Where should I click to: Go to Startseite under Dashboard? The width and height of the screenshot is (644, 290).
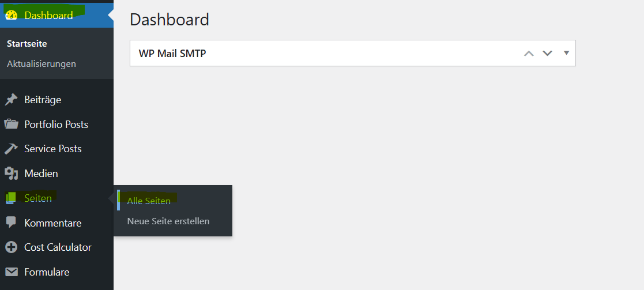coord(27,44)
